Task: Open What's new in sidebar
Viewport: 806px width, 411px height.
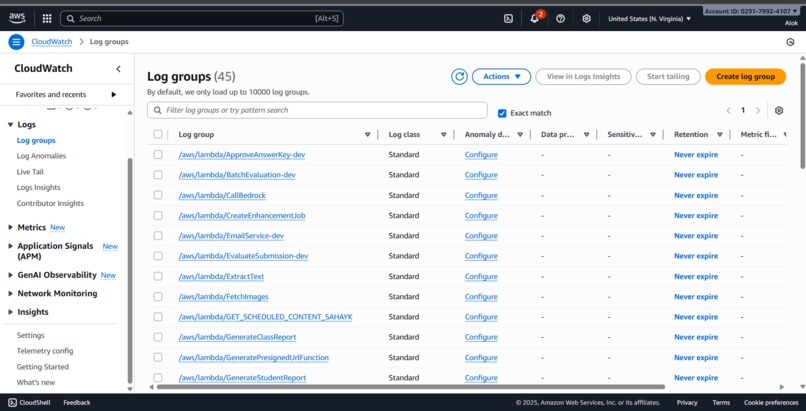Action: pyautogui.click(x=35, y=383)
